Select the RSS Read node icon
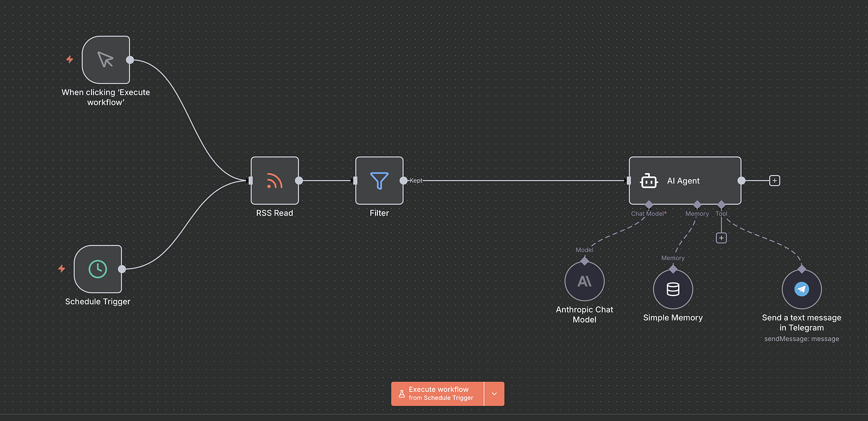 (x=274, y=180)
